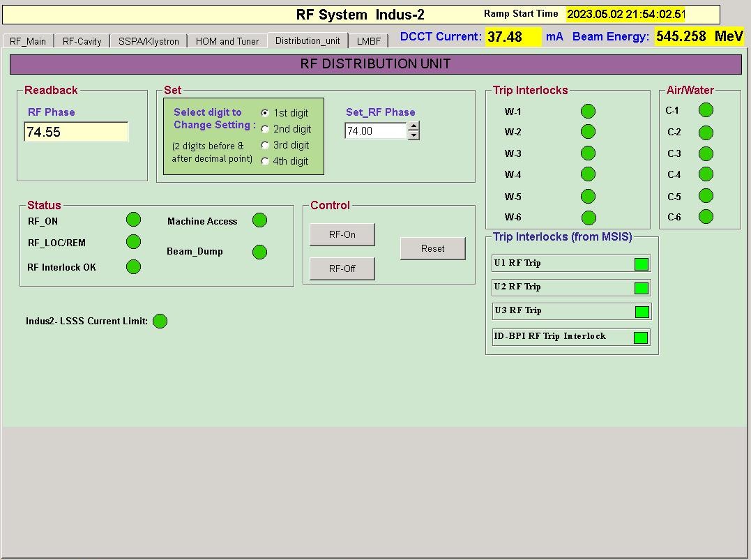The image size is (751, 560).
Task: Click the U1 RF Trip square indicator
Action: (642, 264)
